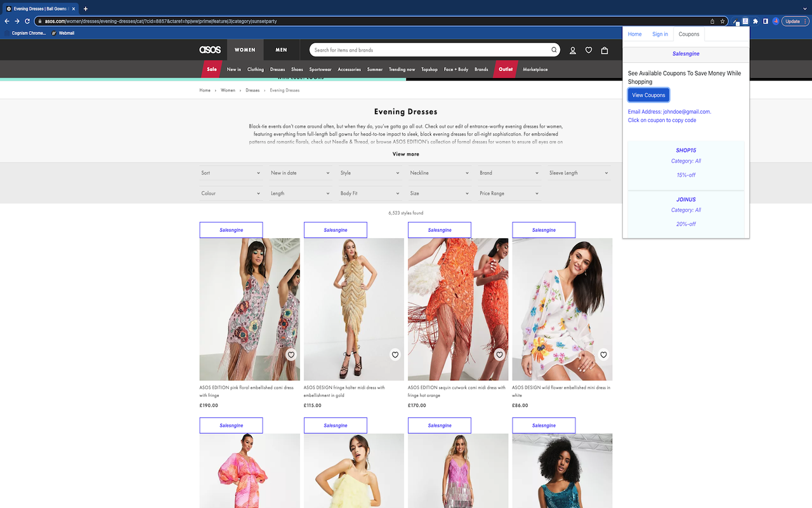Click Sale in the navigation bar
The image size is (812, 508).
(212, 69)
